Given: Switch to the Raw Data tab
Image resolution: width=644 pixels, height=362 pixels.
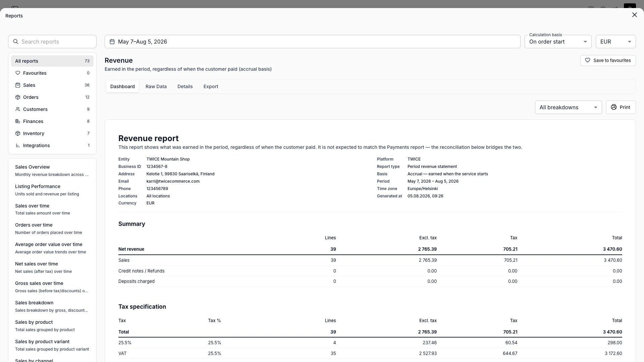Looking at the screenshot, I should tap(156, 86).
